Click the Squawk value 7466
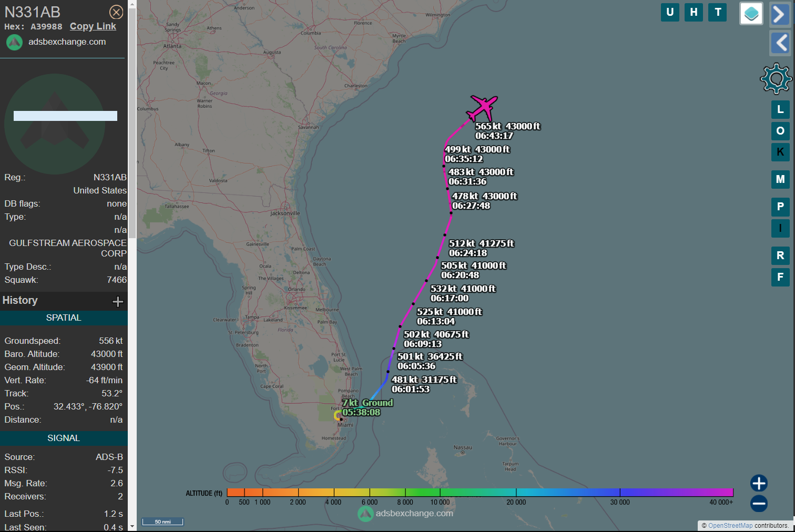The width and height of the screenshot is (795, 532). [x=117, y=280]
